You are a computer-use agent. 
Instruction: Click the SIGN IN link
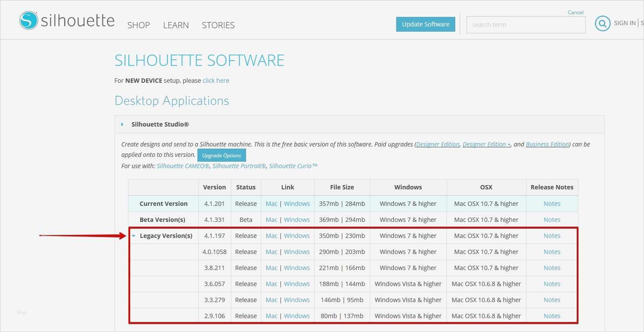[x=624, y=23]
